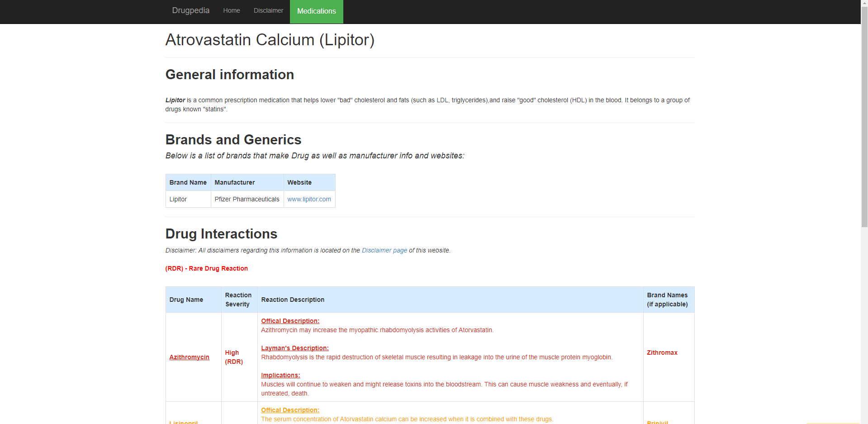The width and height of the screenshot is (868, 424).
Task: Select the Manufacturer column header
Action: click(247, 182)
